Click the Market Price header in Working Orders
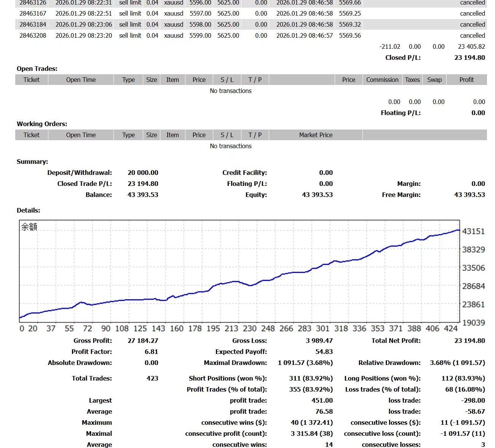This screenshot has height=448, width=495. 315,135
